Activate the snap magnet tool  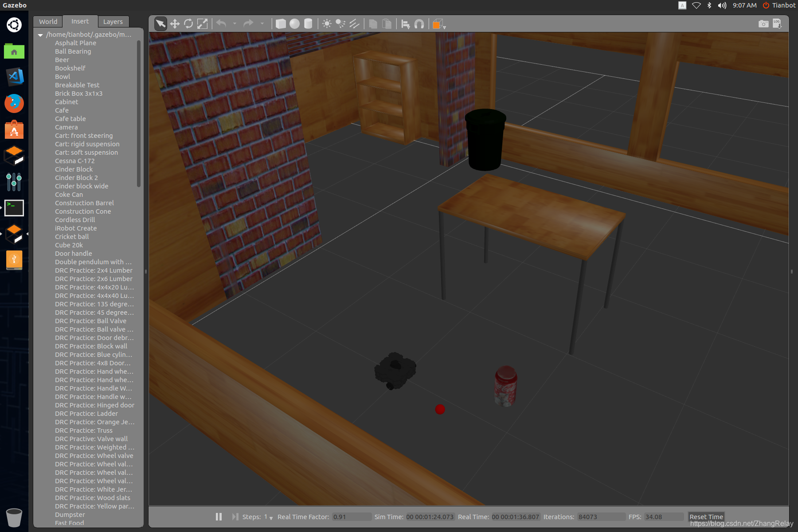pyautogui.click(x=419, y=24)
